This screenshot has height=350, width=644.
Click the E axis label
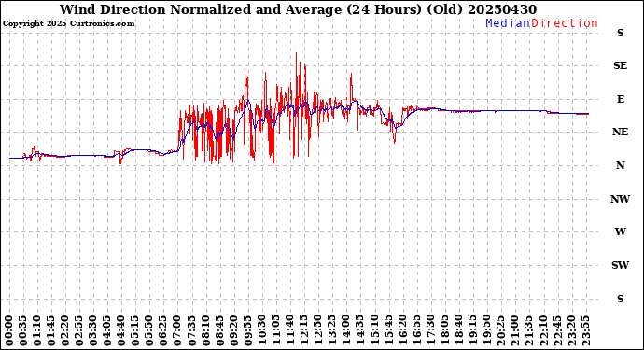pyautogui.click(x=620, y=99)
